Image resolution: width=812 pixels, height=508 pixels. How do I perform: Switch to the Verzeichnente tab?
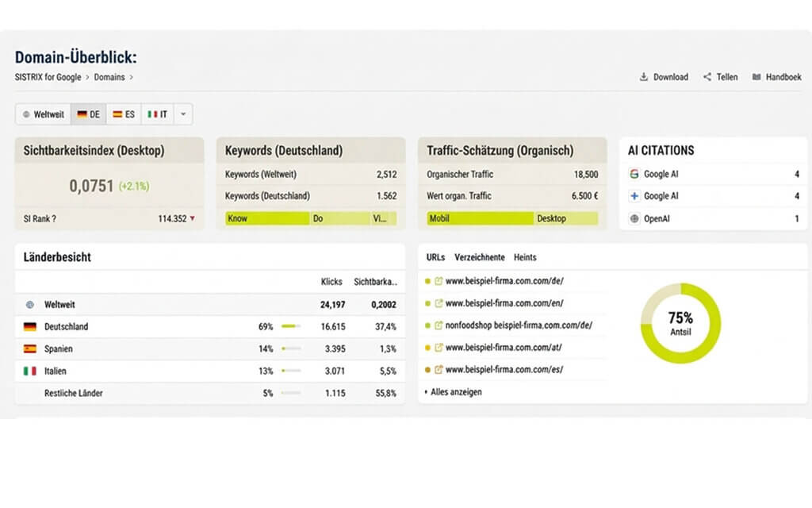tap(480, 257)
